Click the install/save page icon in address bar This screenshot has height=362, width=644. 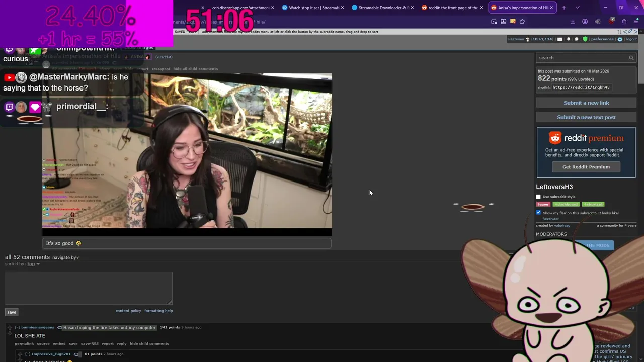503,22
